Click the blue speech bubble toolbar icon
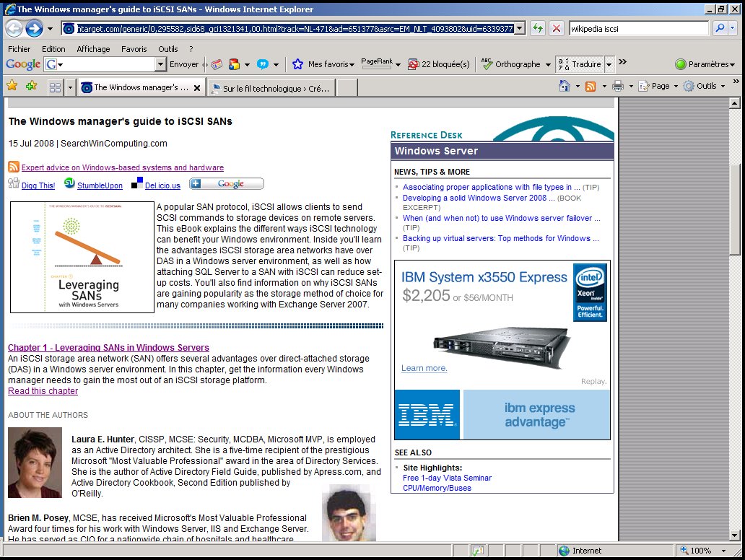Screen dimensions: 745x560 tap(262, 64)
